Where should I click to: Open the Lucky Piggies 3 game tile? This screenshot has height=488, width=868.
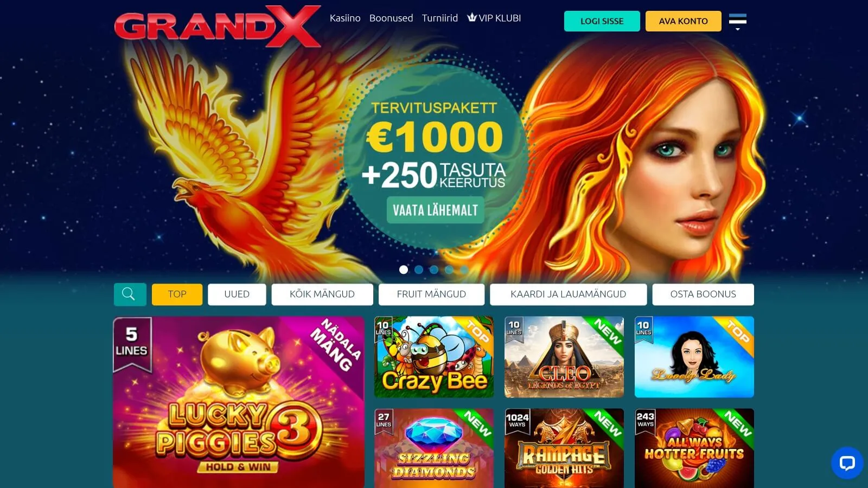239,402
